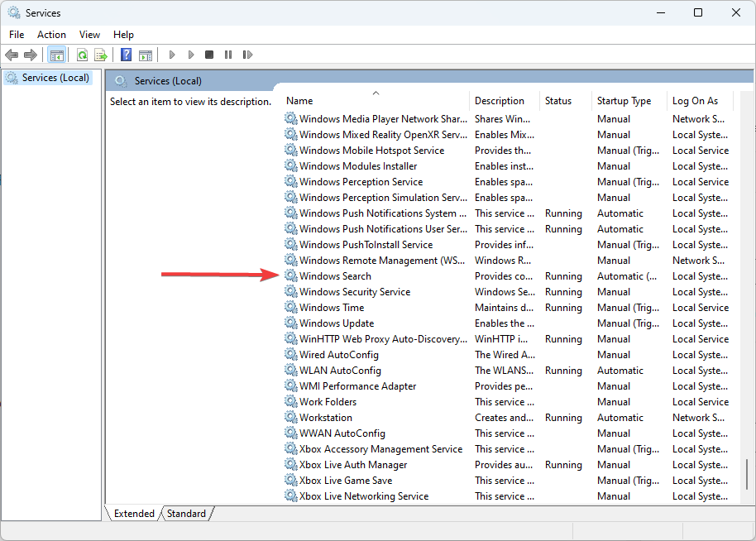Viewport: 756px width, 541px height.
Task: Toggle Show/Hide Action Pane toolbar icon
Action: [x=145, y=55]
